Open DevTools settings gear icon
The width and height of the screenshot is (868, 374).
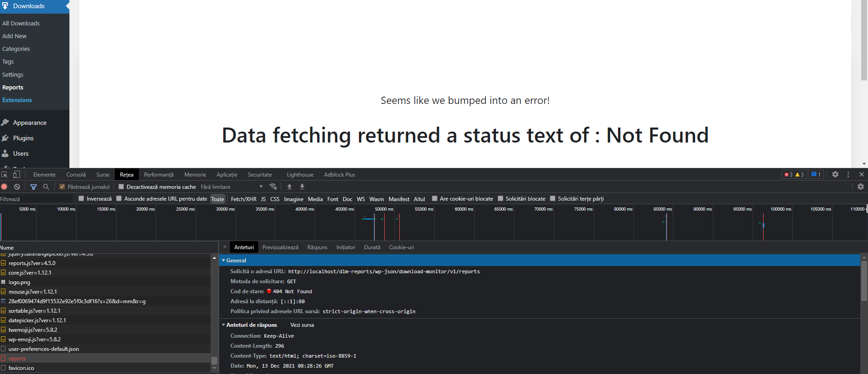click(835, 174)
